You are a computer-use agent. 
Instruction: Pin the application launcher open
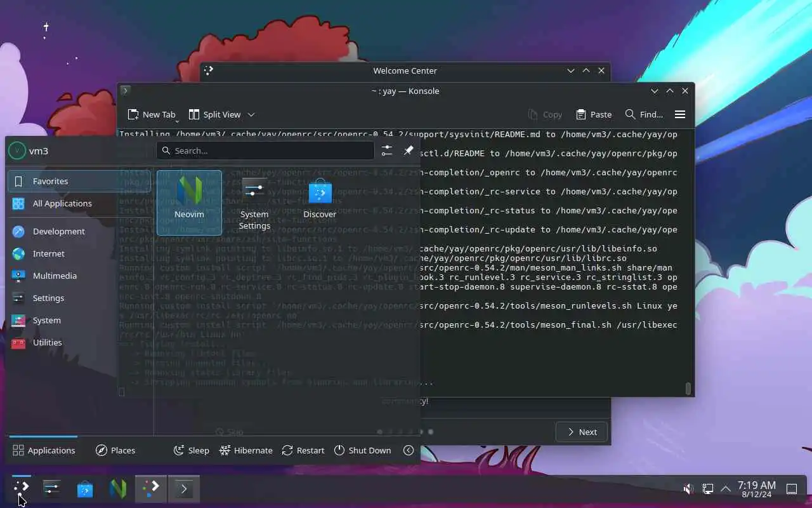pyautogui.click(x=409, y=150)
